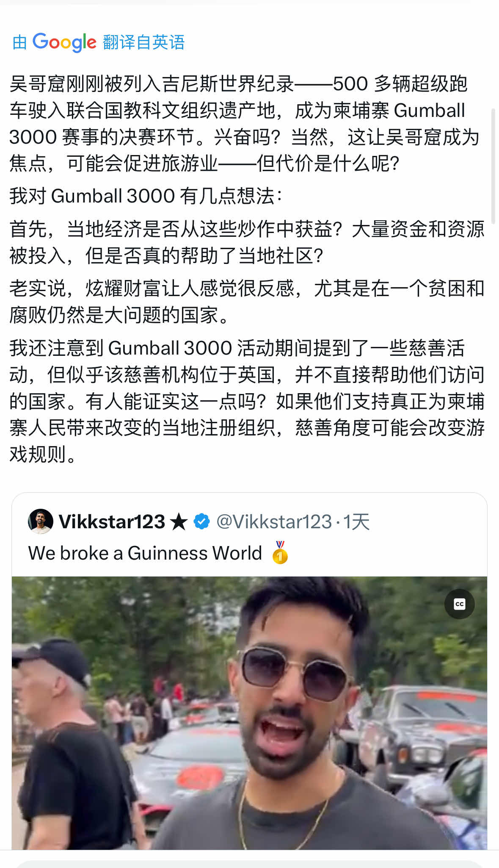Viewport: 499px width, 868px height.
Task: Click the 翻译自英语 translation link
Action: (x=144, y=42)
